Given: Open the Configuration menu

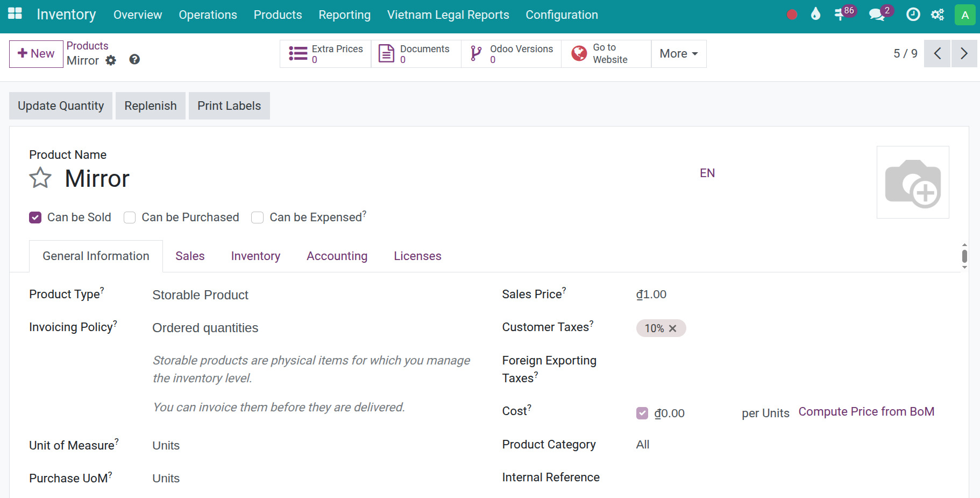Looking at the screenshot, I should pos(562,15).
